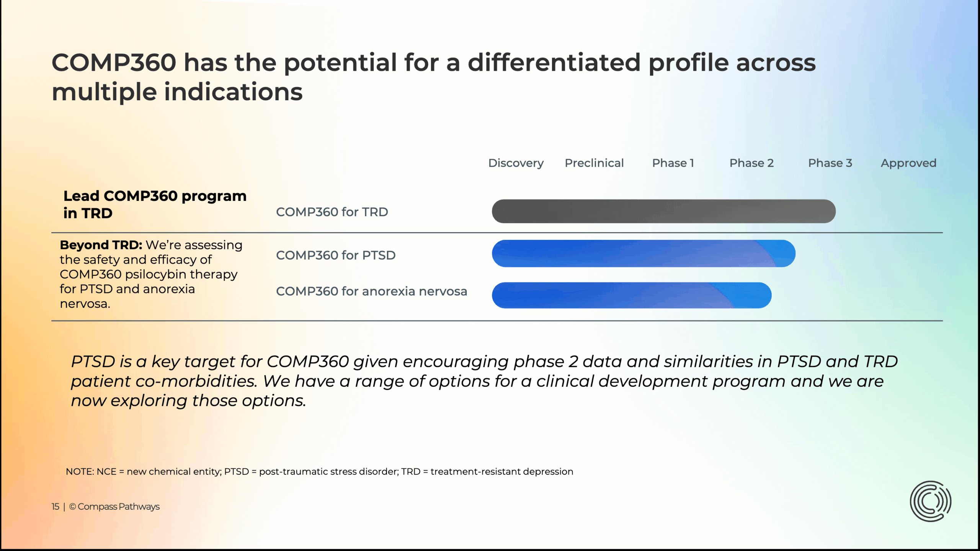Click the Compass Pathways spiral logo
The image size is (980, 551).
(930, 501)
